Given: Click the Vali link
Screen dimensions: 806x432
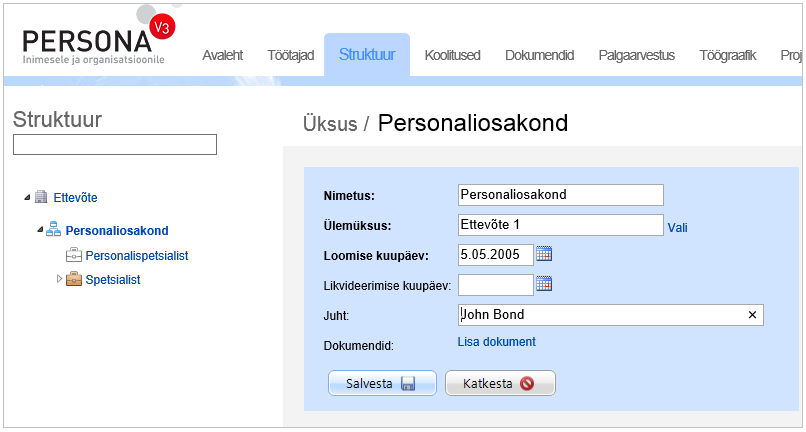Looking at the screenshot, I should pos(678,227).
